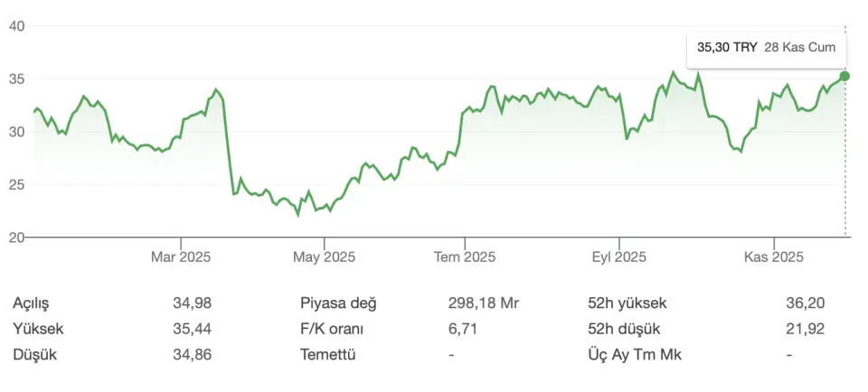This screenshot has height=392, width=868.
Task: Click the Kas 2025 axis label
Action: pos(774,257)
